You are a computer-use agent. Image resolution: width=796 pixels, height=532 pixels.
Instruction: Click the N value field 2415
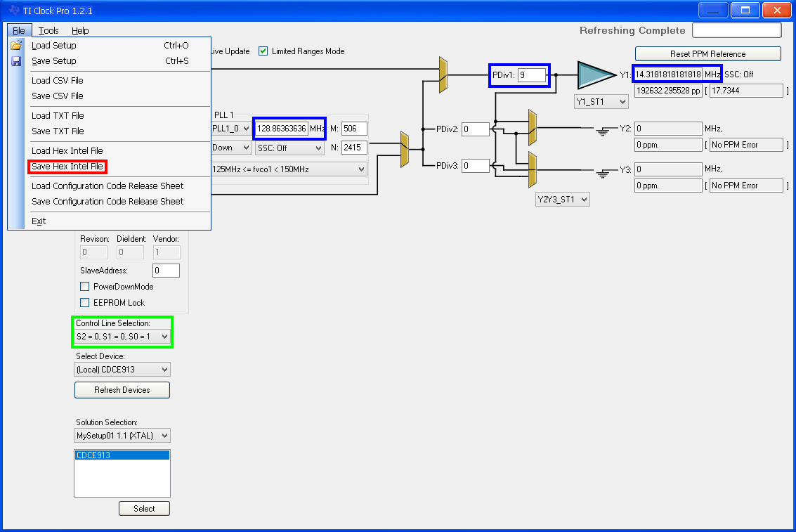(x=354, y=148)
